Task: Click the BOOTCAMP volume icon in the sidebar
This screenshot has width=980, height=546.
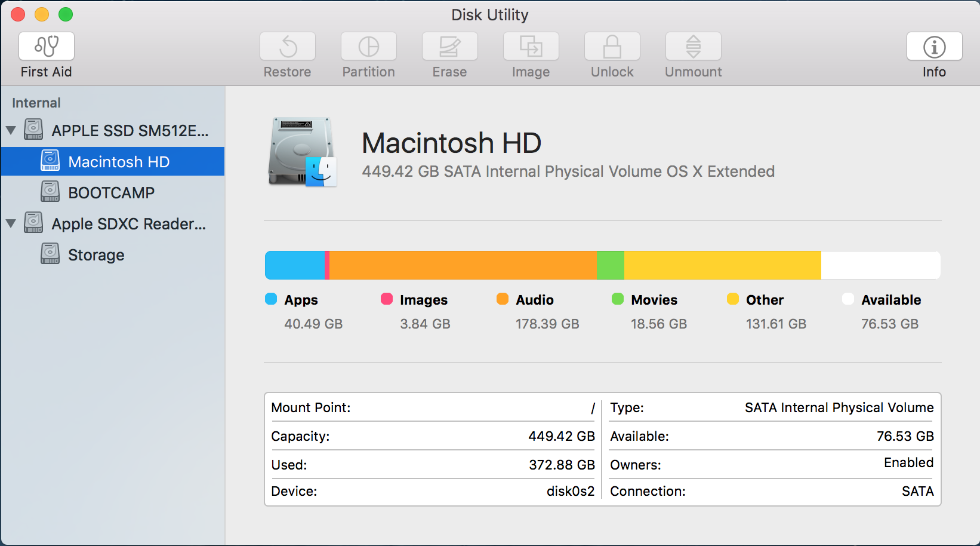Action: 50,192
